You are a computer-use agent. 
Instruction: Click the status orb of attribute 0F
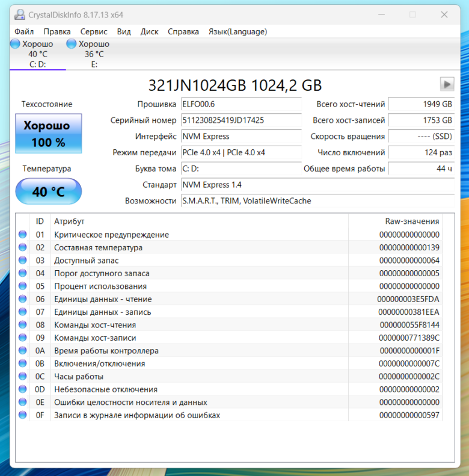(x=22, y=415)
